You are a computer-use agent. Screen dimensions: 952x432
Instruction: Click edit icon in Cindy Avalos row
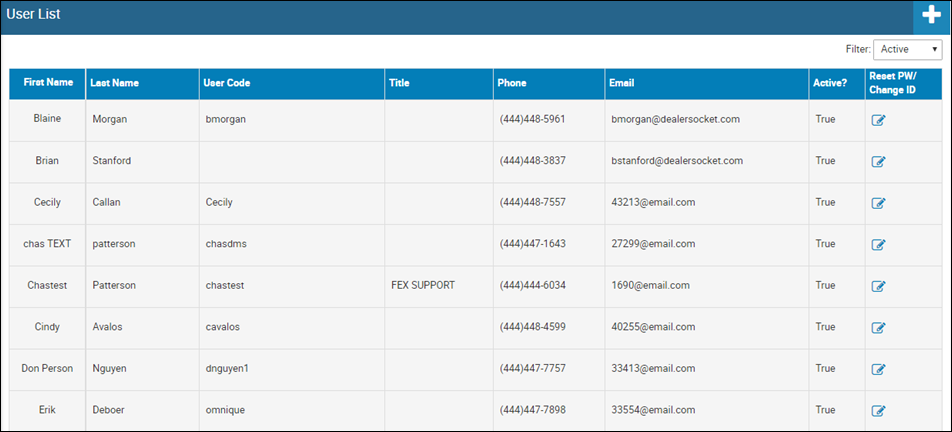879,328
